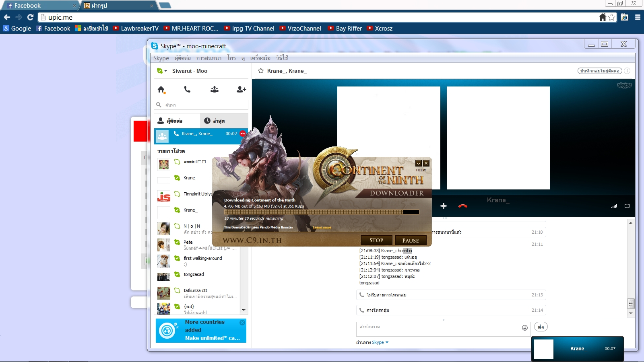Image resolution: width=644 pixels, height=362 pixels.
Task: Click the Krane_ mini call window at the bottom right
Action: [x=578, y=349]
